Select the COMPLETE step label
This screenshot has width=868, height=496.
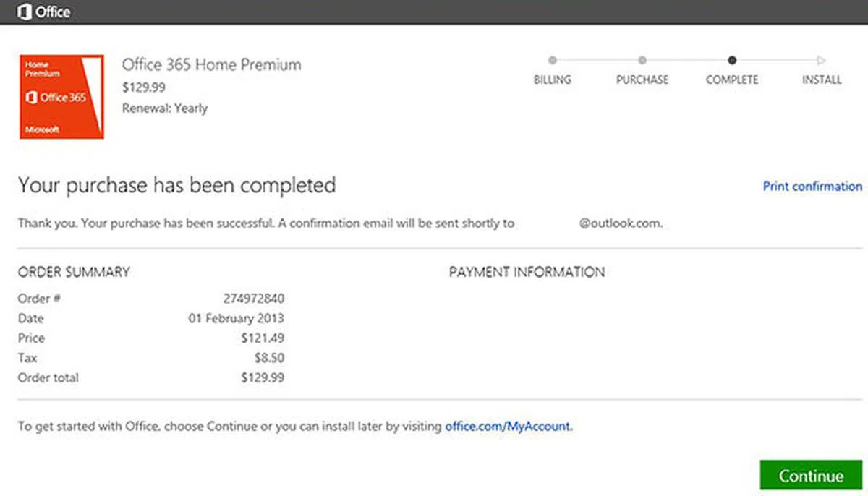pyautogui.click(x=732, y=80)
